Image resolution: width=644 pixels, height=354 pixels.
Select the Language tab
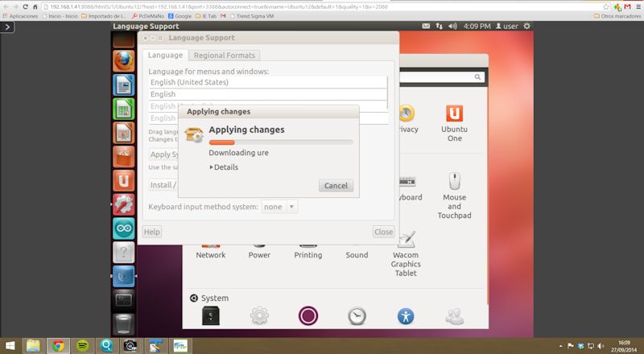165,55
